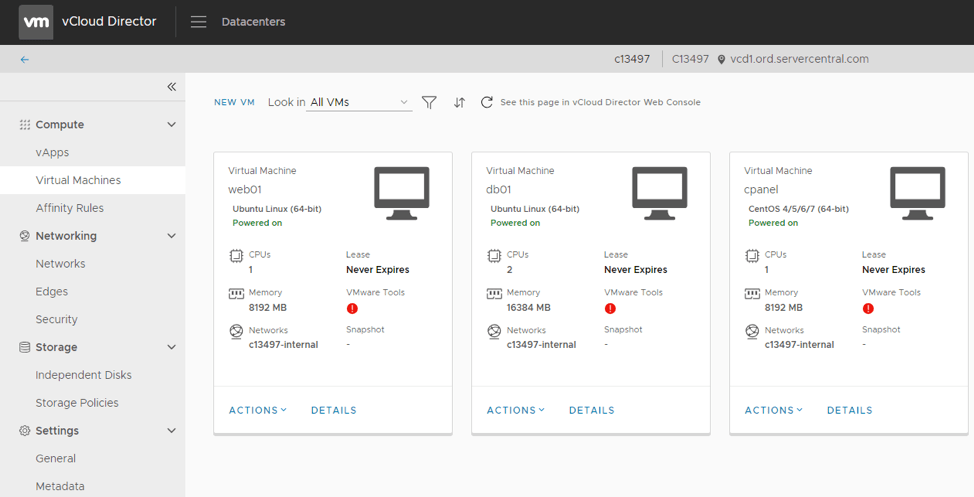974x497 pixels.
Task: Click the db01 networks globe icon
Action: click(494, 331)
